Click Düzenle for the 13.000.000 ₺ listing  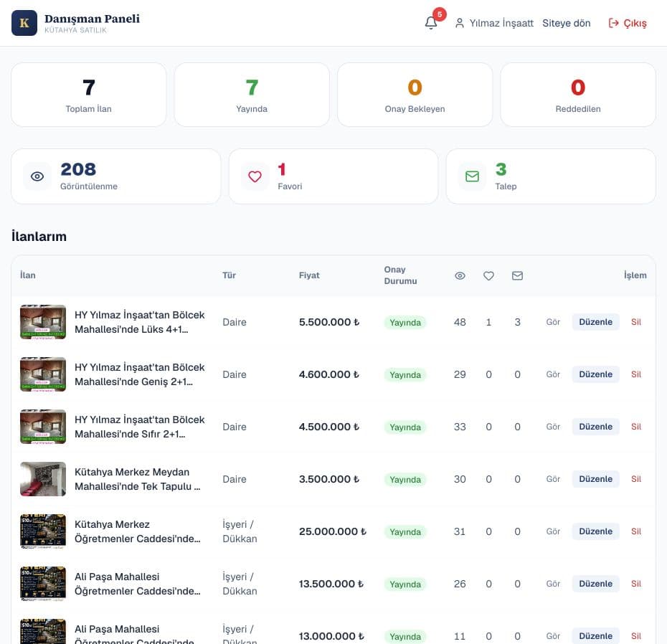pos(595,636)
